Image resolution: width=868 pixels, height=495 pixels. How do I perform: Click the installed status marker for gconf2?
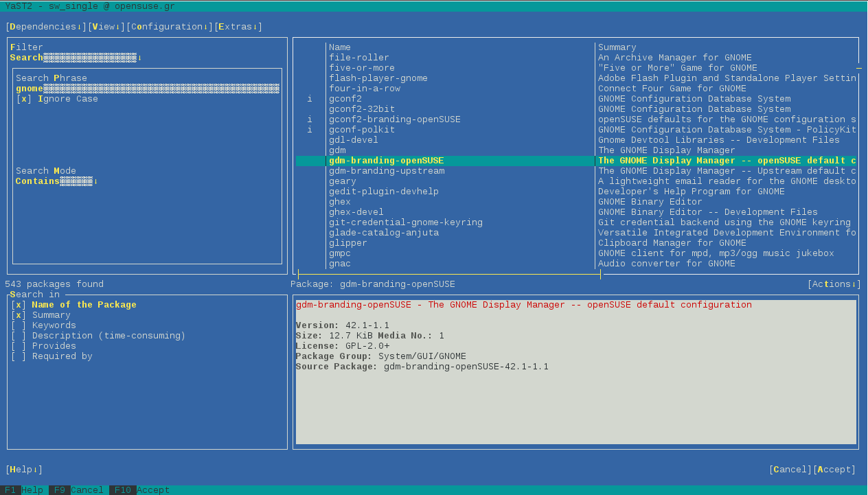310,99
